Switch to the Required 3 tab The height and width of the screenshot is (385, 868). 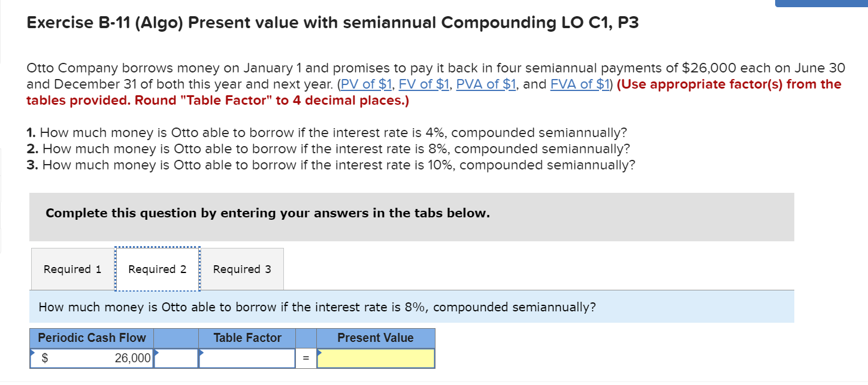[x=242, y=269]
